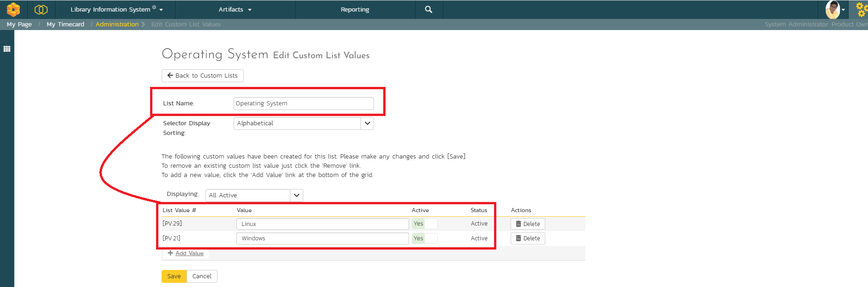The width and height of the screenshot is (868, 287).
Task: Click the search magnifier icon
Action: 428,9
